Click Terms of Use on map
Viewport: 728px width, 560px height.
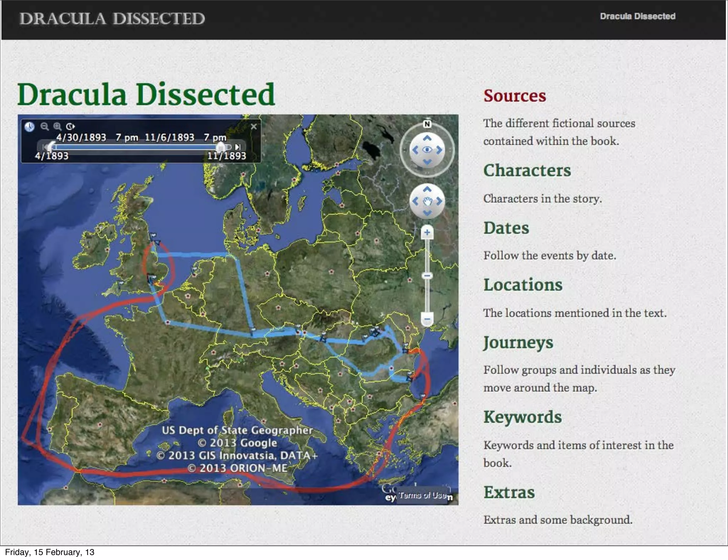coord(422,495)
